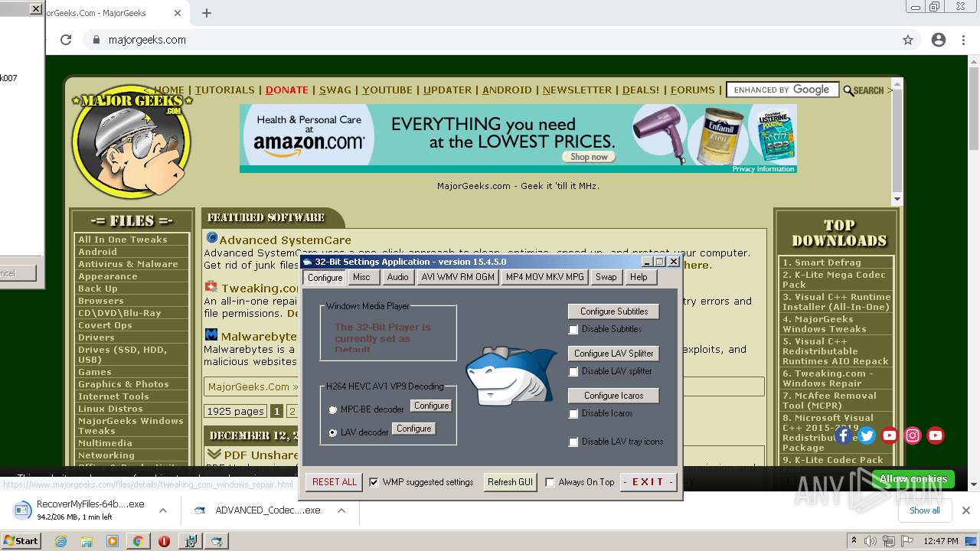The image size is (980, 551).
Task: Click the Chrome icon in the taskbar
Action: [x=139, y=541]
